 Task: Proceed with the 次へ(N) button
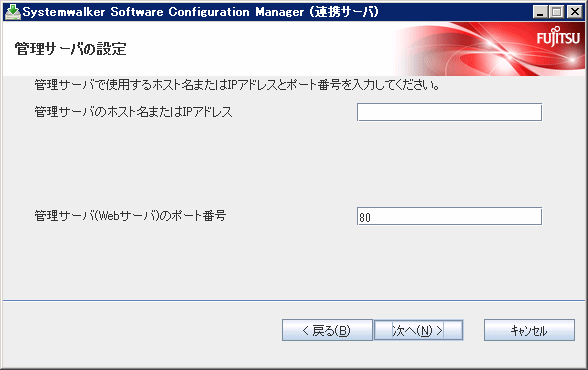point(418,330)
